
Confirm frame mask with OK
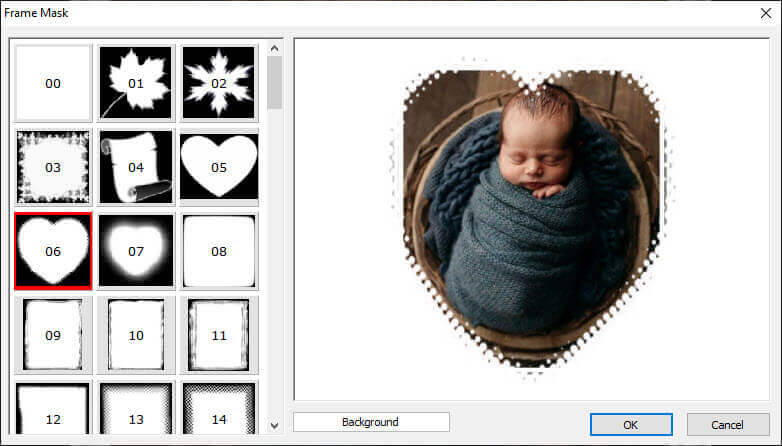tap(631, 425)
